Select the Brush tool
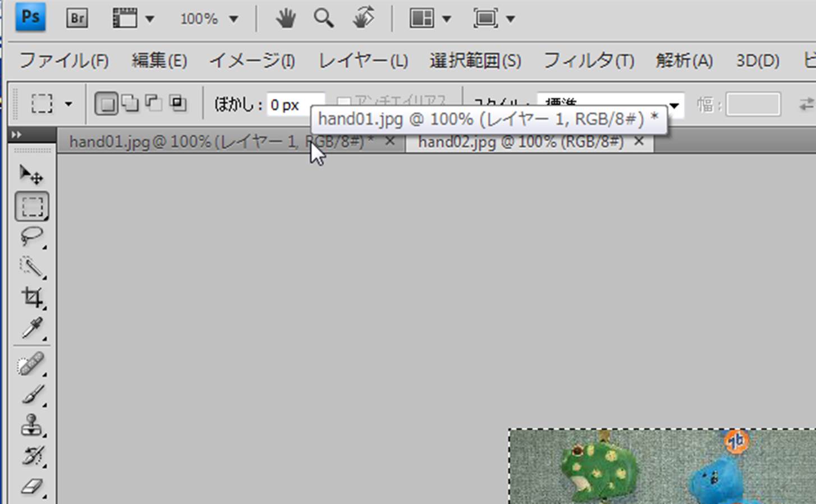Viewport: 816px width, 504px height. (32, 395)
